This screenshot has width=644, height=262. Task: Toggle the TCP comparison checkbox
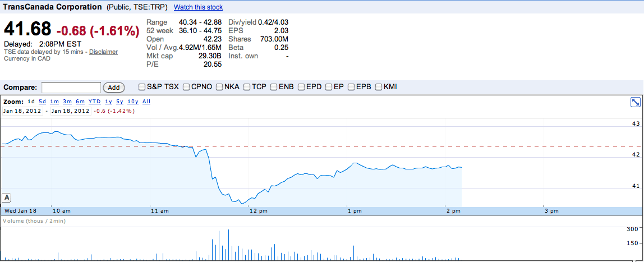click(x=247, y=87)
